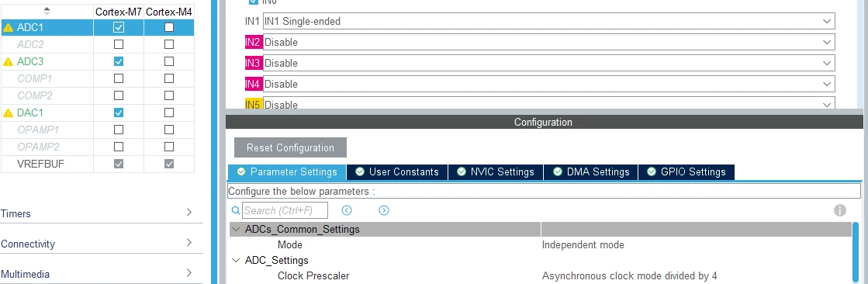Open the DMA Settings tab
Image resolution: width=868 pixels, height=284 pixels.
[x=591, y=172]
